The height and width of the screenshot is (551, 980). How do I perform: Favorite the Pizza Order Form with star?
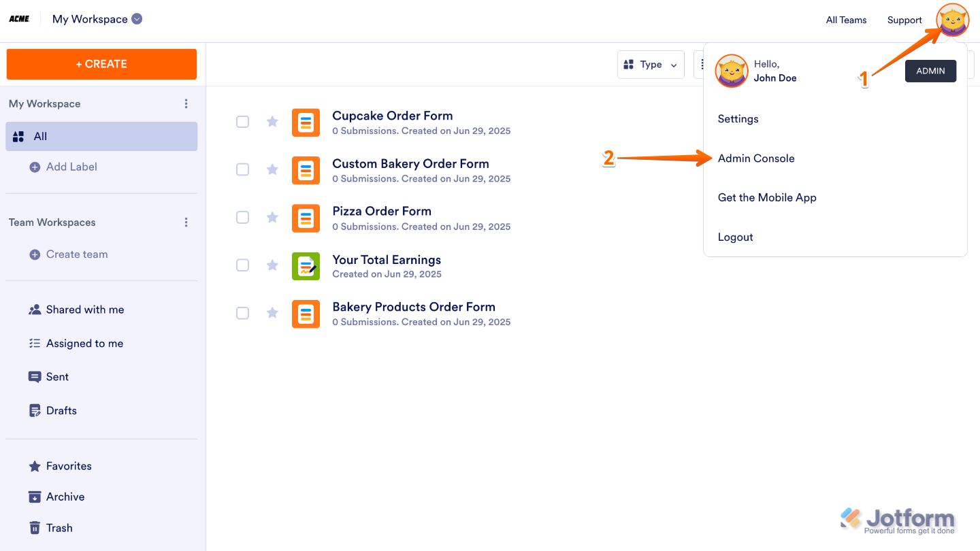point(272,218)
